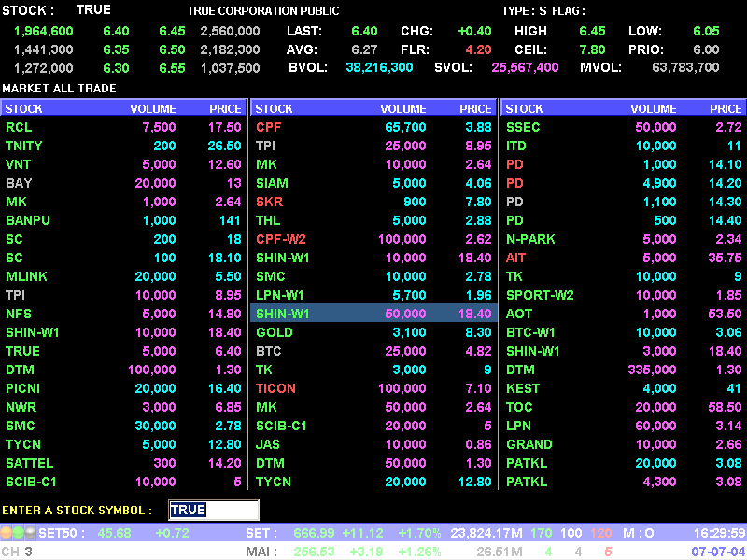Click the GRAND stock symbol
This screenshot has height=560, width=747.
click(x=529, y=444)
